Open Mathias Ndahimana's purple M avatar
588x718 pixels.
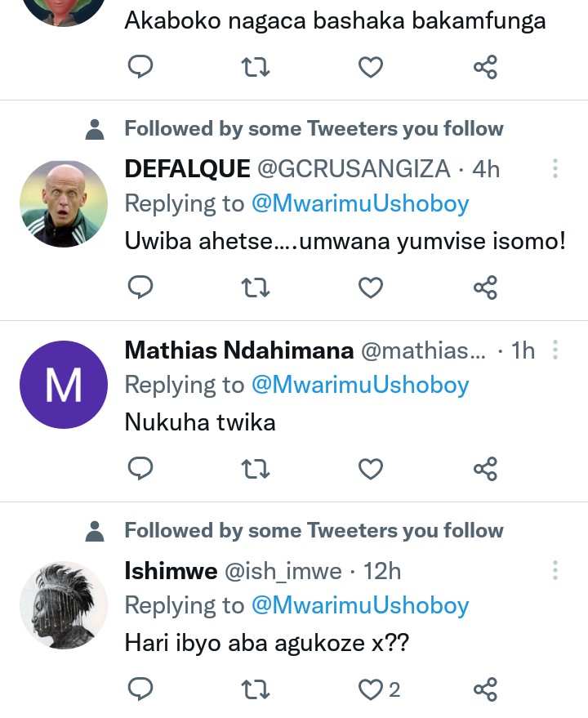pos(64,385)
